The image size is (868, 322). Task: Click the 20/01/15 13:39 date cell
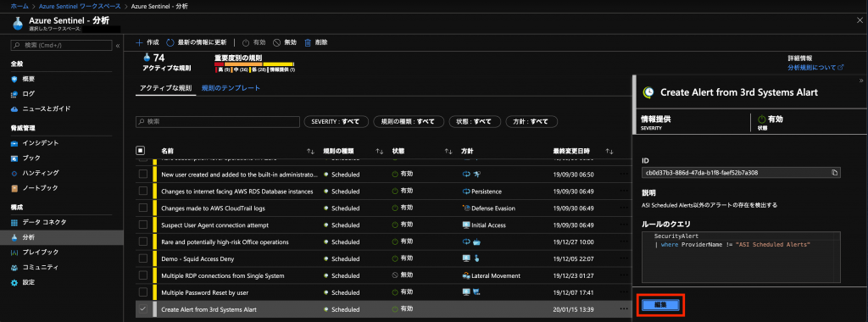tap(574, 309)
